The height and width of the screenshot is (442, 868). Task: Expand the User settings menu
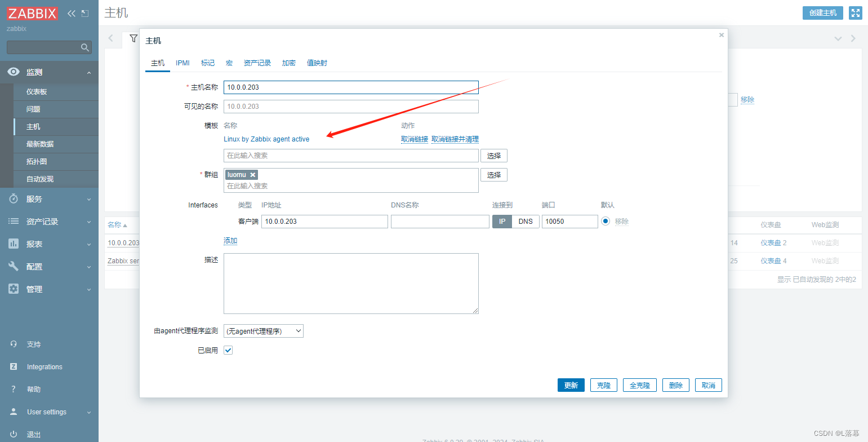click(89, 412)
